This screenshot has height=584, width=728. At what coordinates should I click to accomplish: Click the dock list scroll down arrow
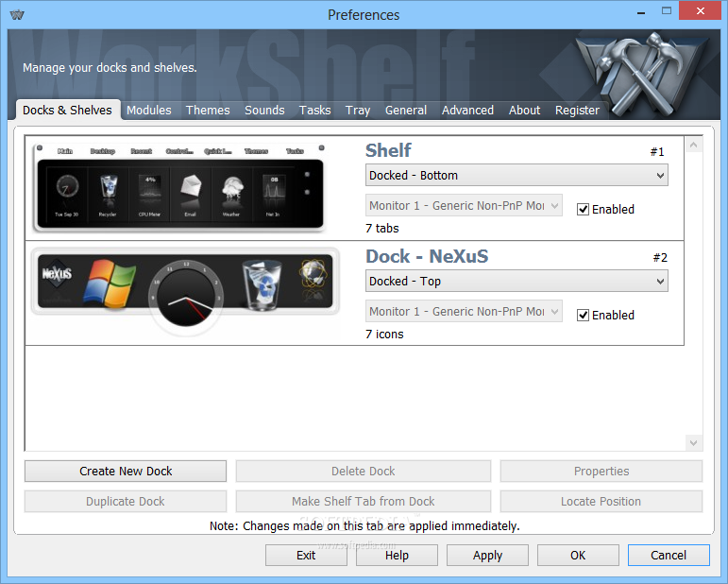694,443
